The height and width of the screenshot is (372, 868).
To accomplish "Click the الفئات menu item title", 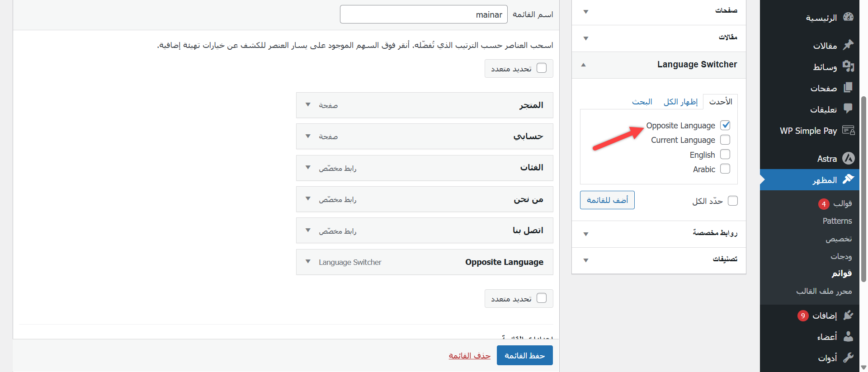I will pos(532,168).
